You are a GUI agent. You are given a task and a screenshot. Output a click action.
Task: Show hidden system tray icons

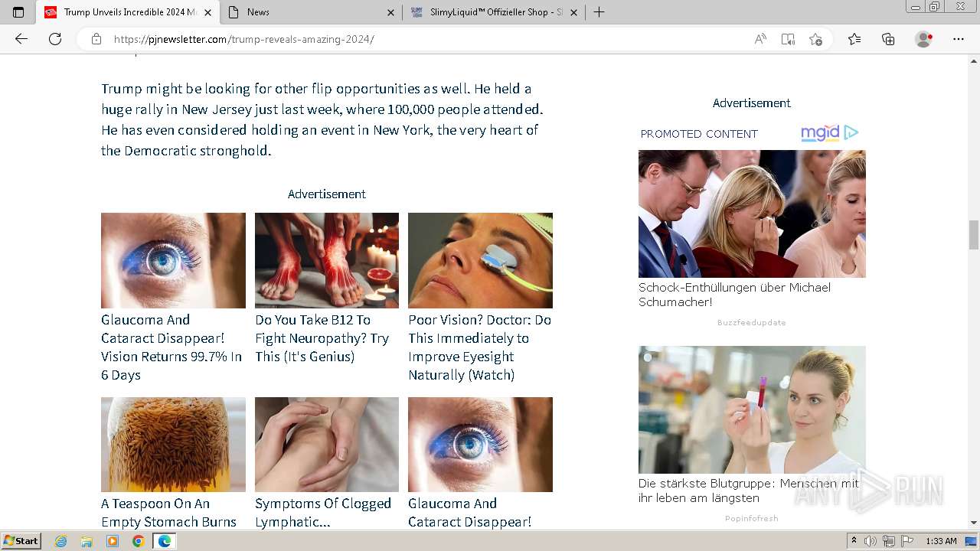pos(854,541)
